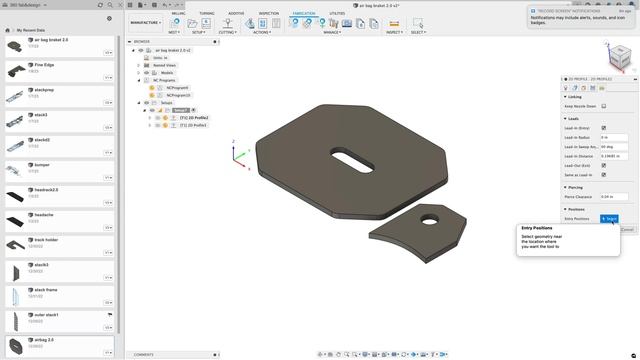The height and width of the screenshot is (360, 640).
Task: Toggle visibility of the Models node
Action: click(147, 73)
